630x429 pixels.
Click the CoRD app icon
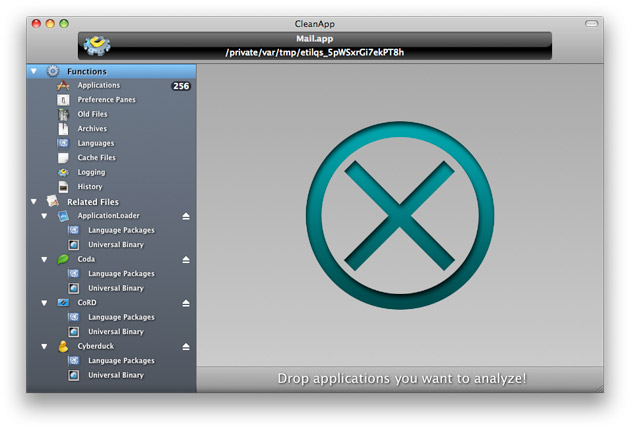(63, 303)
